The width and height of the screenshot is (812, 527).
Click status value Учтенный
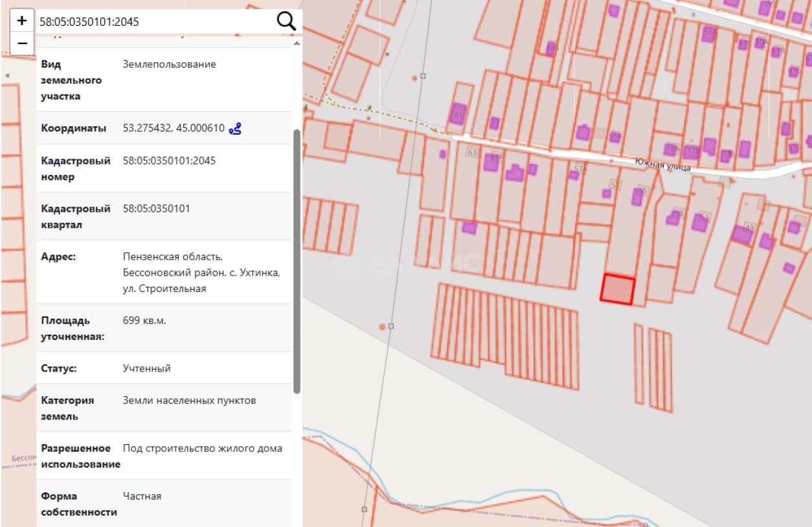click(x=147, y=368)
